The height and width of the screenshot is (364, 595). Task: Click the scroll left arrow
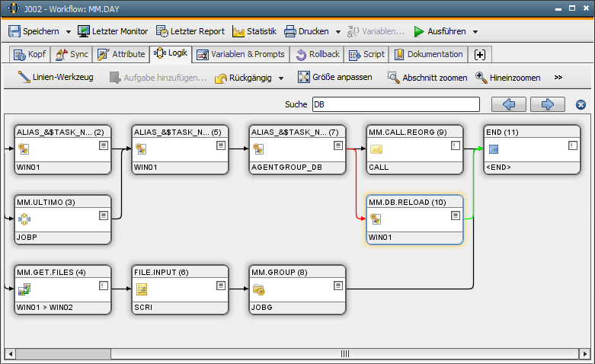11,354
